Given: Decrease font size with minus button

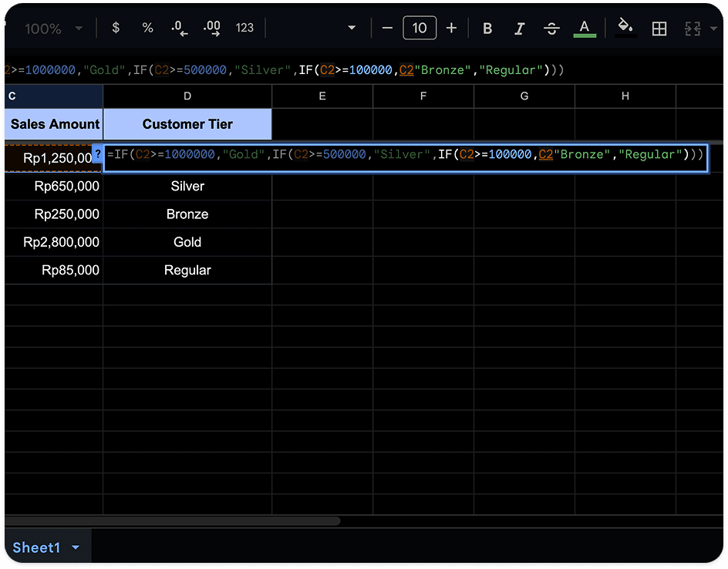Looking at the screenshot, I should (x=387, y=28).
